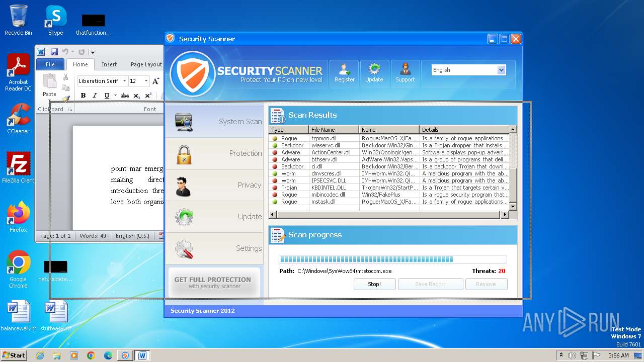644x362 pixels.
Task: Select the IPSECSVC.DLL Worm row
Action: tap(389, 180)
